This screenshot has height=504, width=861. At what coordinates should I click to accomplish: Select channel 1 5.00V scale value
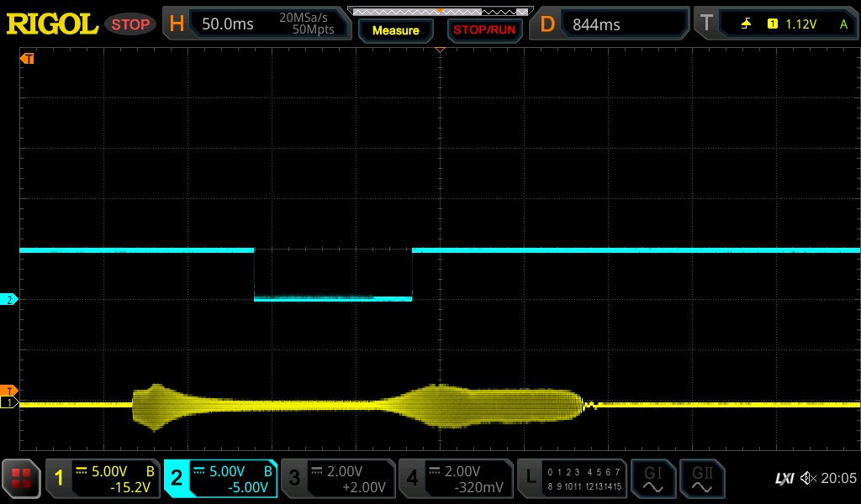pyautogui.click(x=109, y=471)
